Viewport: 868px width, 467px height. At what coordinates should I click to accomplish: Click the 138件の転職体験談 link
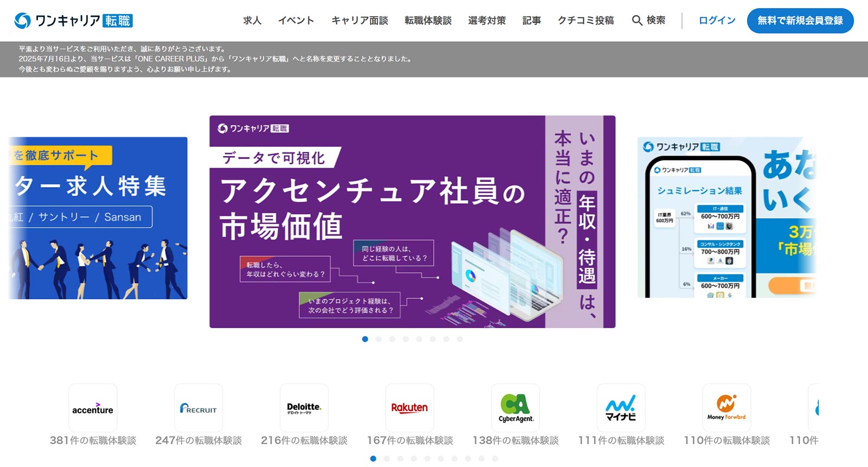pyautogui.click(x=515, y=440)
